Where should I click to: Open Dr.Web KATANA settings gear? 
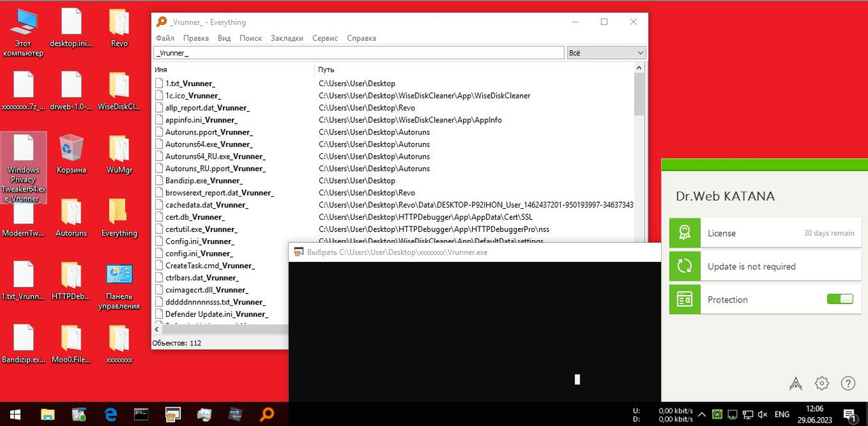click(x=822, y=383)
